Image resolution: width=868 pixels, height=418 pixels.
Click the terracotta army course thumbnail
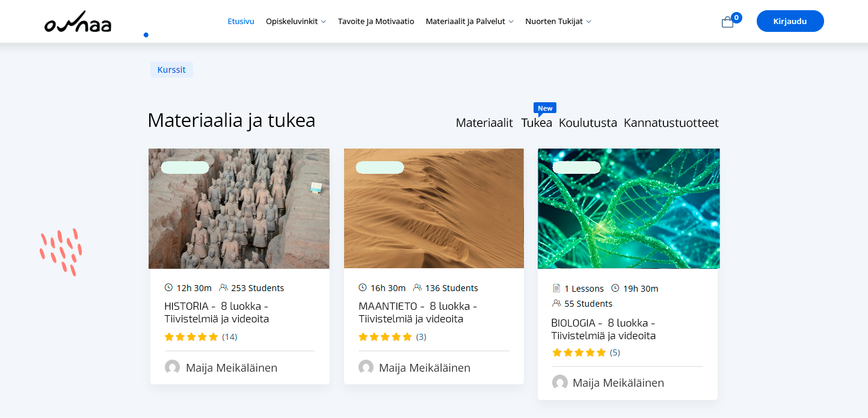(x=239, y=208)
